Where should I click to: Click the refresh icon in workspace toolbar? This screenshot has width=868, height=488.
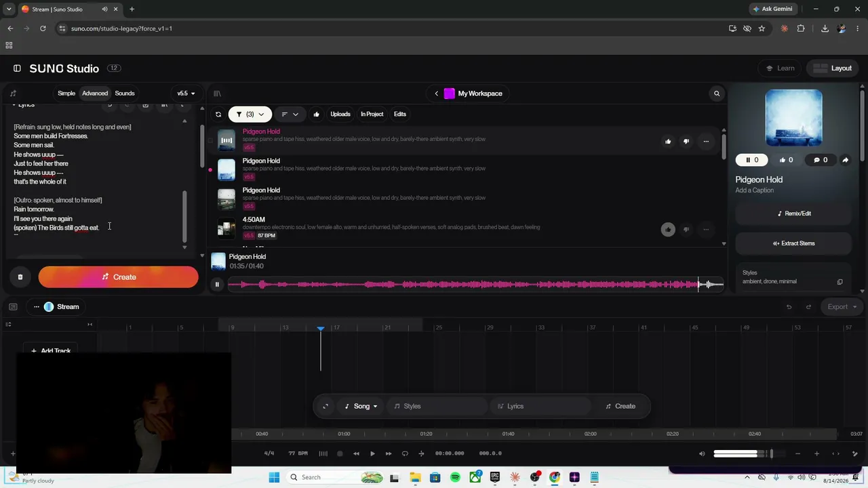point(218,115)
